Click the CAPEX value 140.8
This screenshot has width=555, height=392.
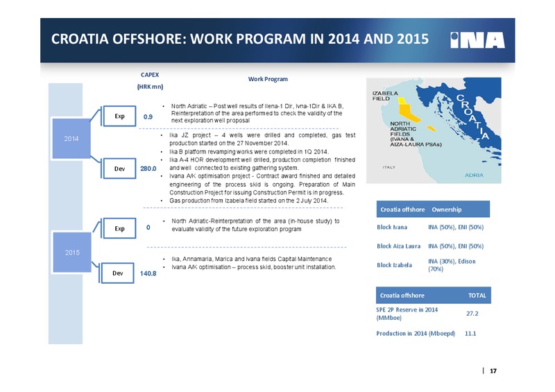click(x=148, y=273)
